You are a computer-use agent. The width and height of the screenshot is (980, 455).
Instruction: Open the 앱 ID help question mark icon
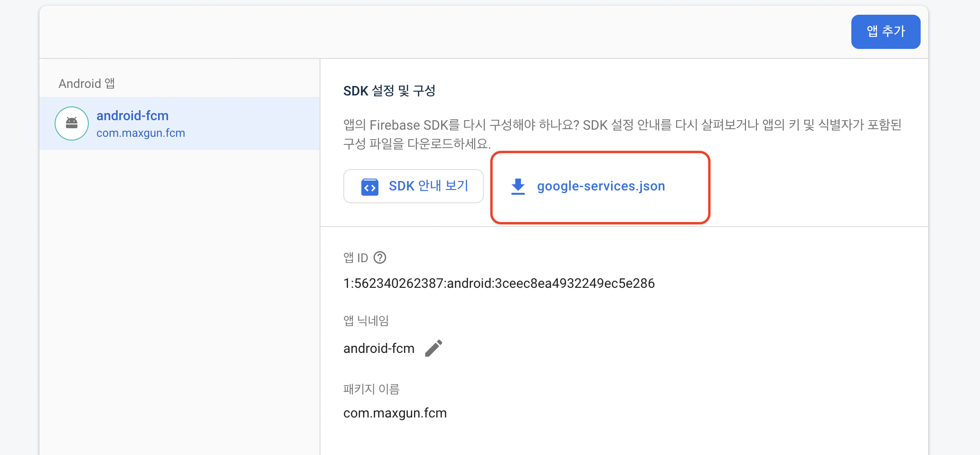tap(380, 257)
